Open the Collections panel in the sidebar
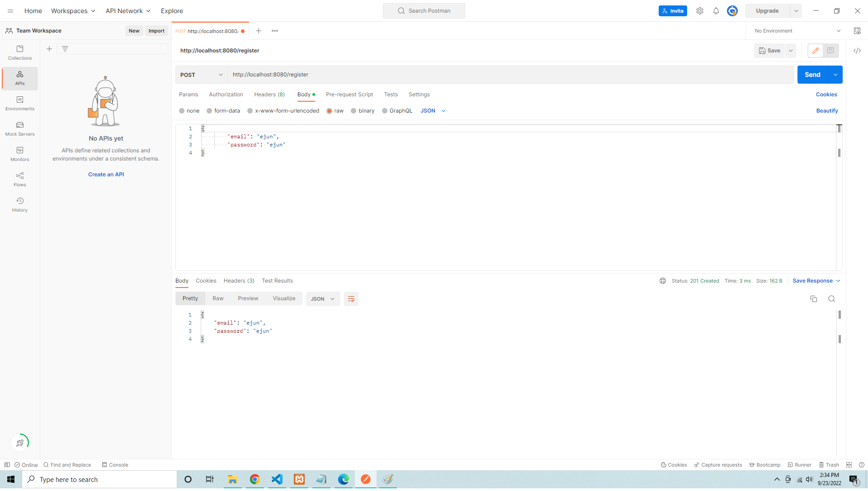Viewport: 868px width, 491px height. [19, 53]
